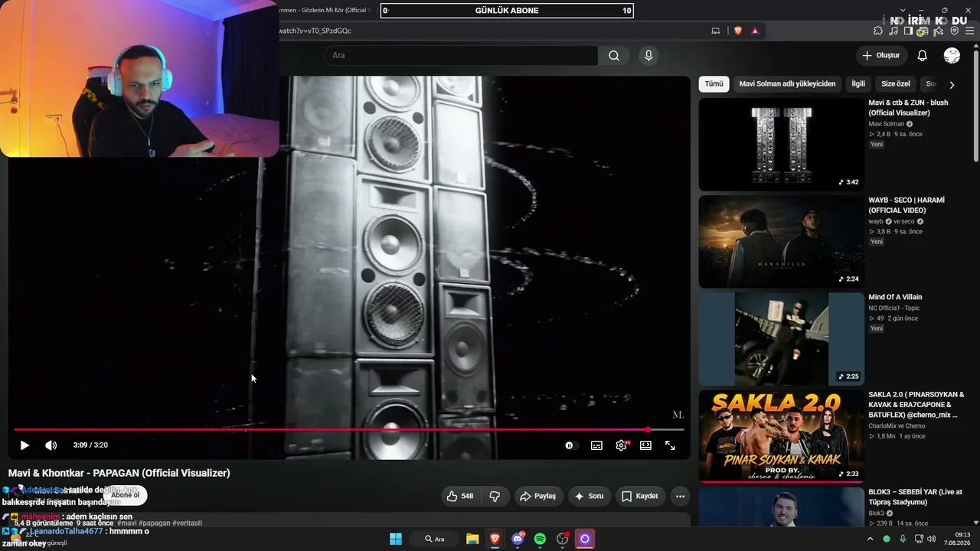Subscribe using the Abone ol button

click(x=126, y=495)
